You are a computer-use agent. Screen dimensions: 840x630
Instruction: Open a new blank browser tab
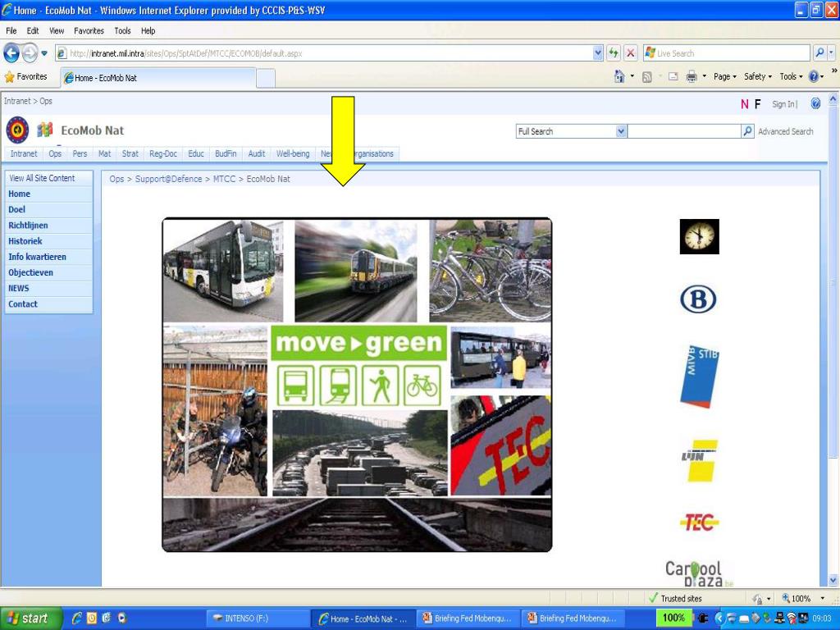pos(266,78)
